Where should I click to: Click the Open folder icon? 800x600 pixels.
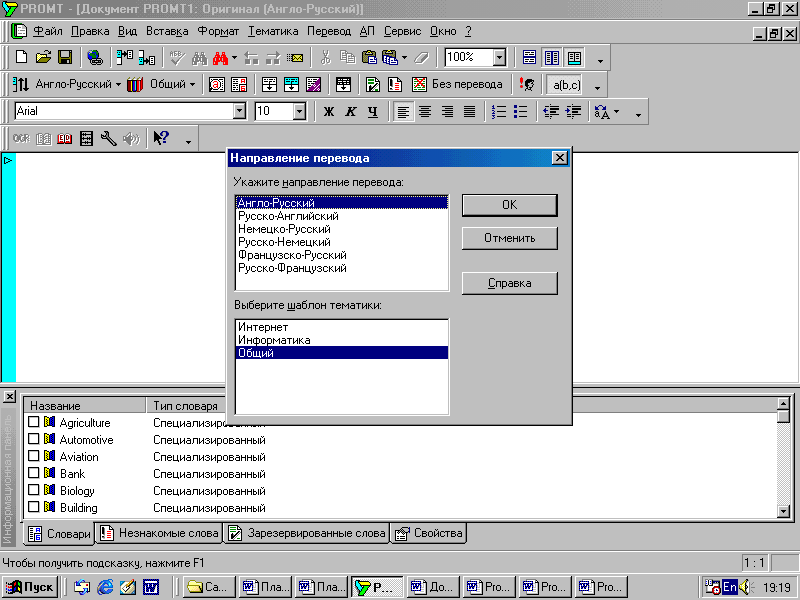coord(43,57)
